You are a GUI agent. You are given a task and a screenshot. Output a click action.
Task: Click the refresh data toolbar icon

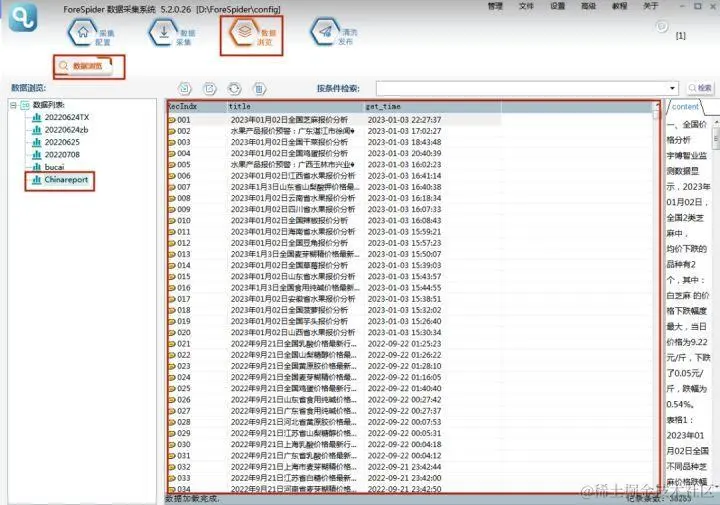[x=234, y=88]
